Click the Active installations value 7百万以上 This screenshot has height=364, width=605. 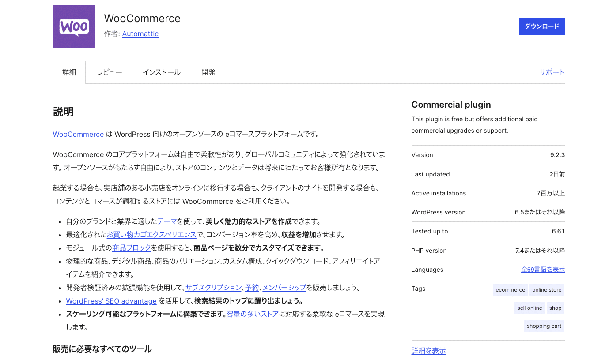click(x=551, y=193)
